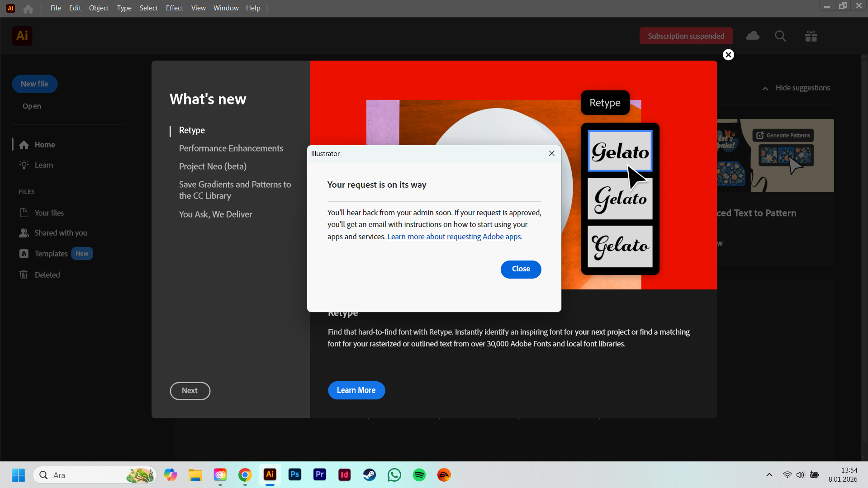The width and height of the screenshot is (868, 488).
Task: Open Wi-Fi network settings in tray
Action: click(787, 475)
